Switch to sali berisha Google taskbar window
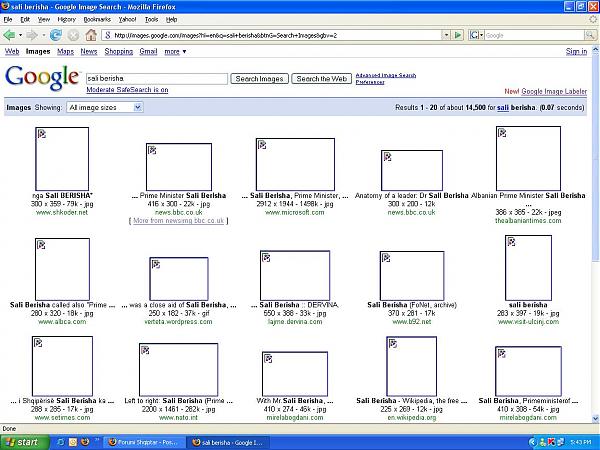This screenshot has width=600, height=450. (228, 442)
